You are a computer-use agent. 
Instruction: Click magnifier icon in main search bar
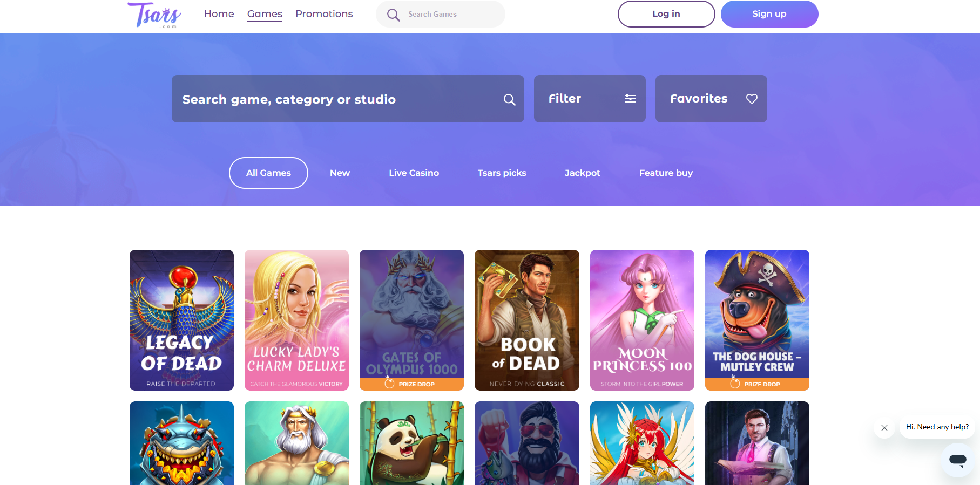(x=509, y=99)
